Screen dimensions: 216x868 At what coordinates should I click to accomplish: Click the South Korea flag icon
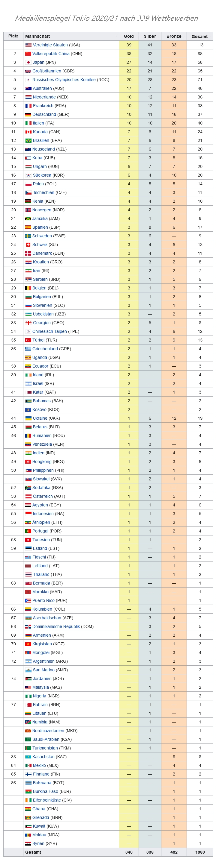[28, 175]
